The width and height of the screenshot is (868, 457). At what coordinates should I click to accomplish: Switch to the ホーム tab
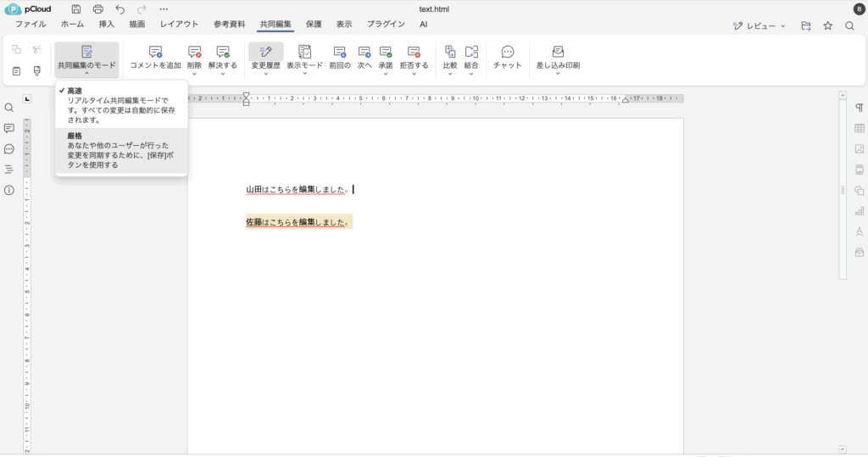coord(73,25)
